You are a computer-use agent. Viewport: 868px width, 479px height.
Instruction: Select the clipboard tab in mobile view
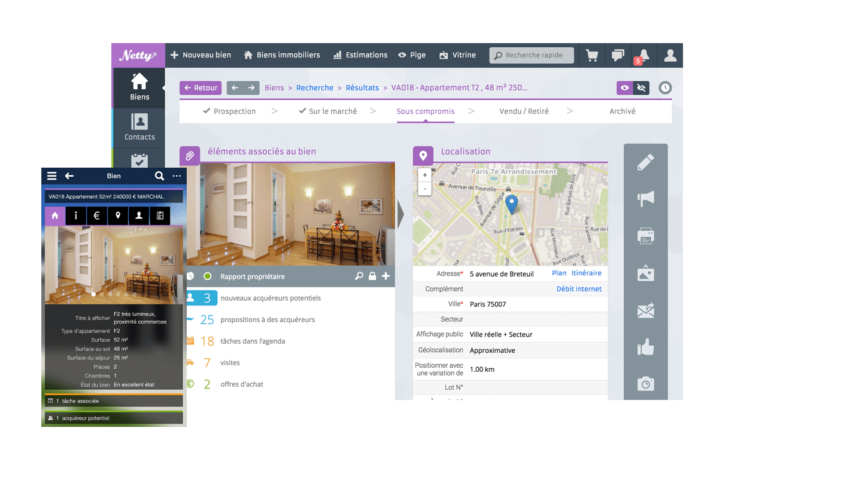(x=160, y=216)
